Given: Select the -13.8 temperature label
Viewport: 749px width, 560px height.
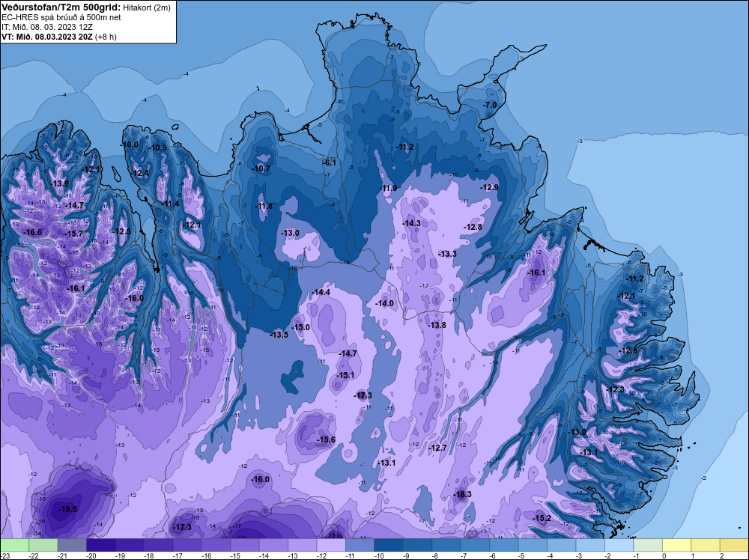Looking at the screenshot, I should pos(437,325).
